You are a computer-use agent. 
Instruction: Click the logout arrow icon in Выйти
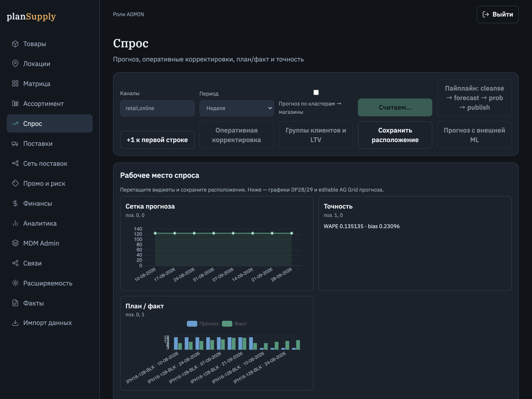click(485, 14)
